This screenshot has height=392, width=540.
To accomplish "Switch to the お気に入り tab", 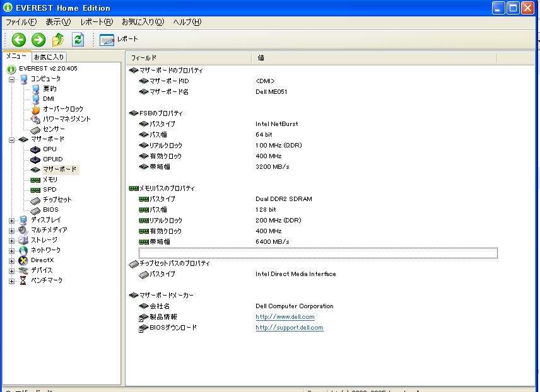I will [x=49, y=57].
